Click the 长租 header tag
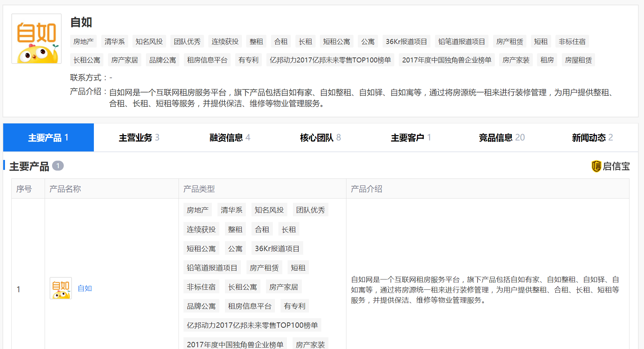Viewport: 644px width, 349px height. click(x=305, y=41)
